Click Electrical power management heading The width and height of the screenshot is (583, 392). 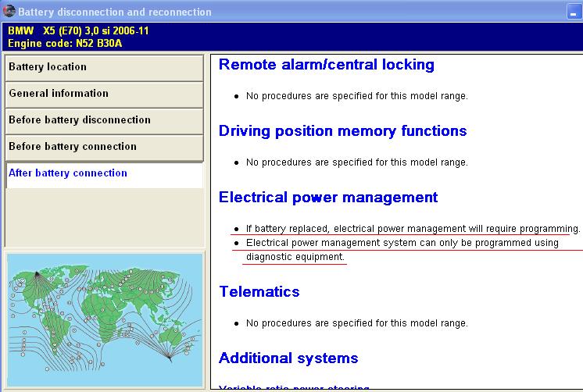pos(328,198)
